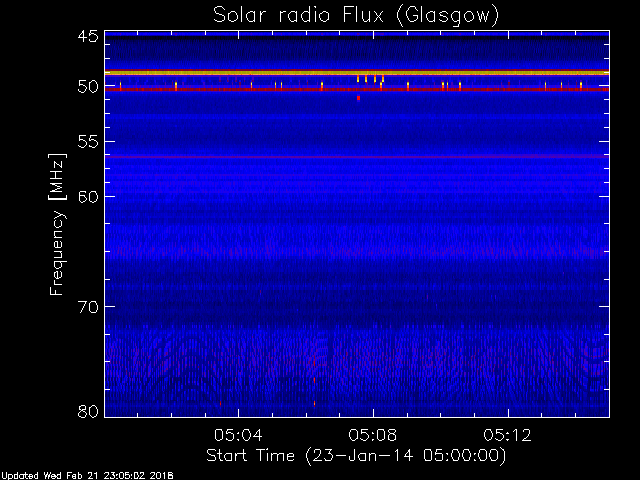Screen dimensions: 640x480
Task: Click the "50" frequency tick label
Action: tap(88, 87)
